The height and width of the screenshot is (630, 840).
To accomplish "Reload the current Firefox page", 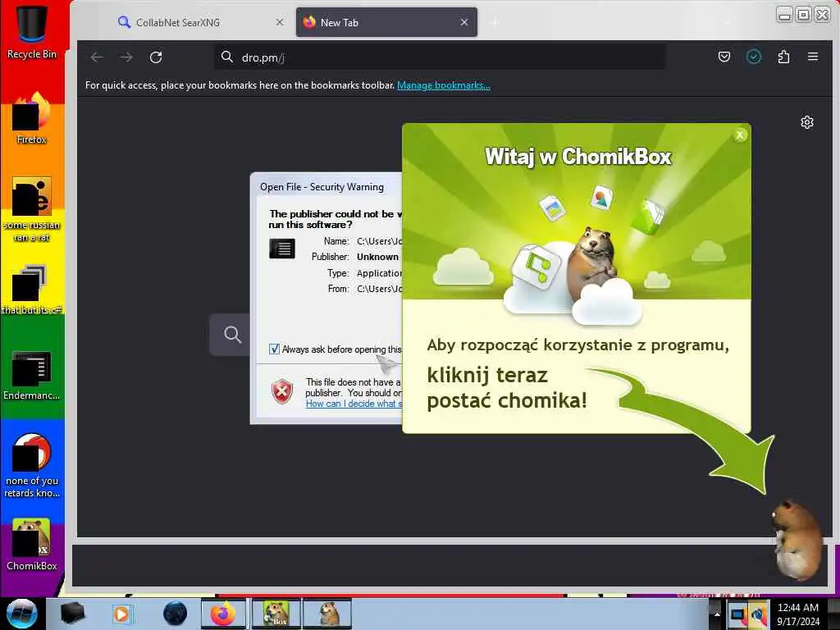I will tap(156, 57).
